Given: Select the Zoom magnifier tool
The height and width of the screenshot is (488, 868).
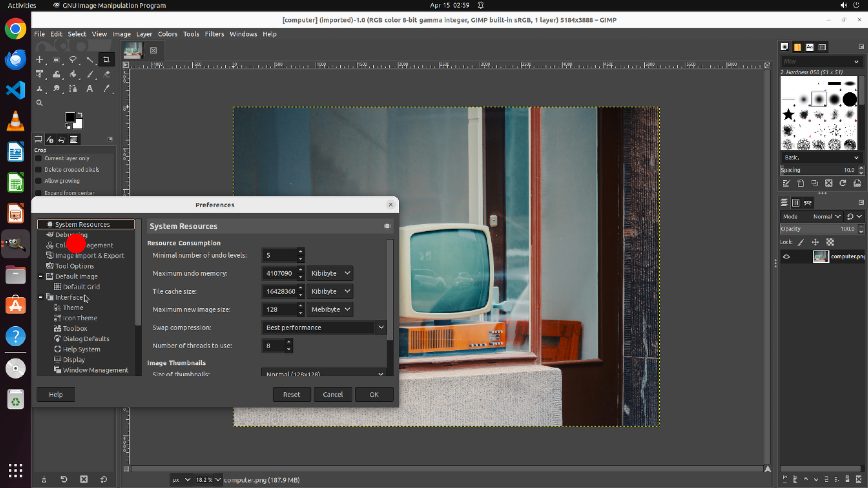Looking at the screenshot, I should tap(39, 103).
